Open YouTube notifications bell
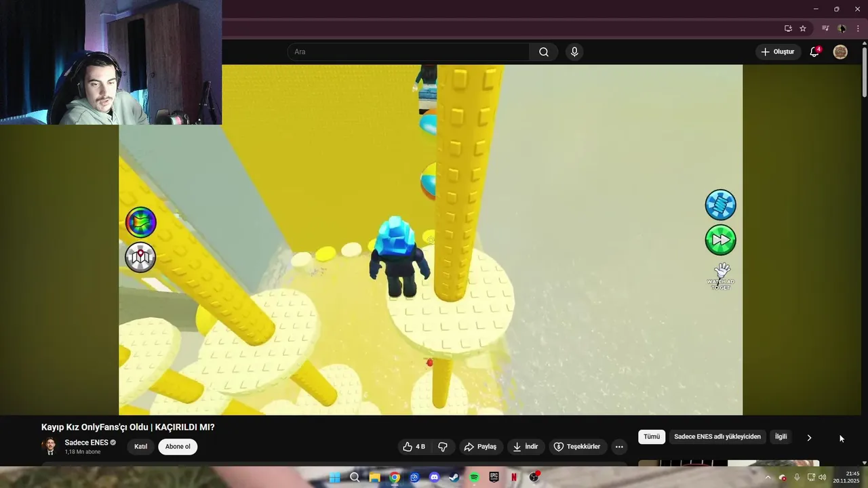 pos(814,52)
